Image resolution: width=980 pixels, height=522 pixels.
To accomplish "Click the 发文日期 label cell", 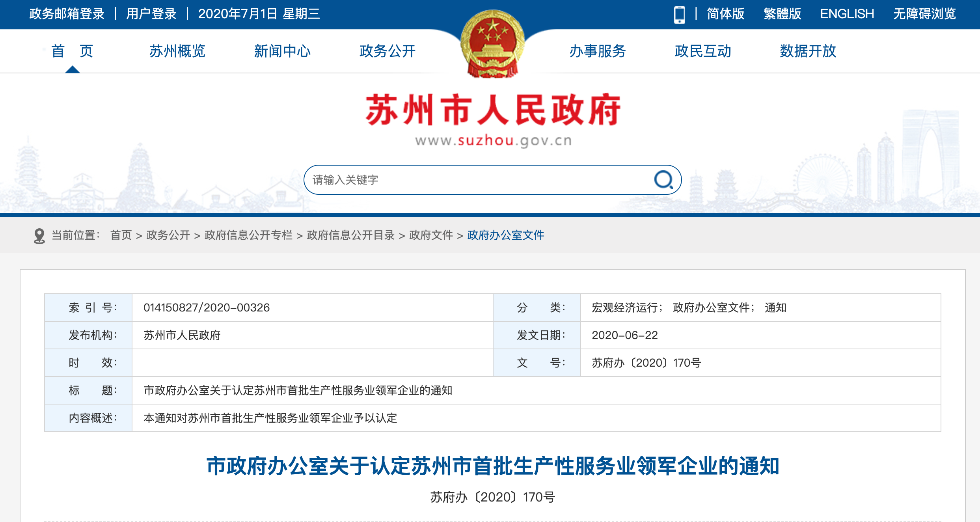I will coord(537,335).
